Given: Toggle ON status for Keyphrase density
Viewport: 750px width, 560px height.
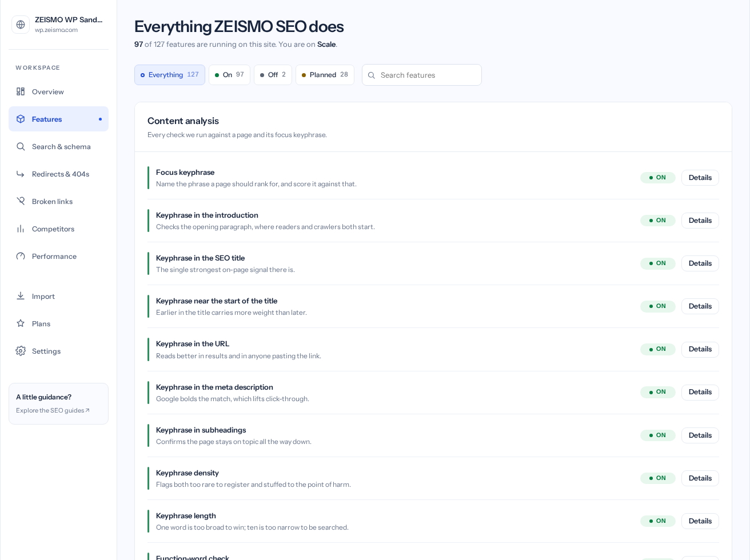Looking at the screenshot, I should 658,478.
